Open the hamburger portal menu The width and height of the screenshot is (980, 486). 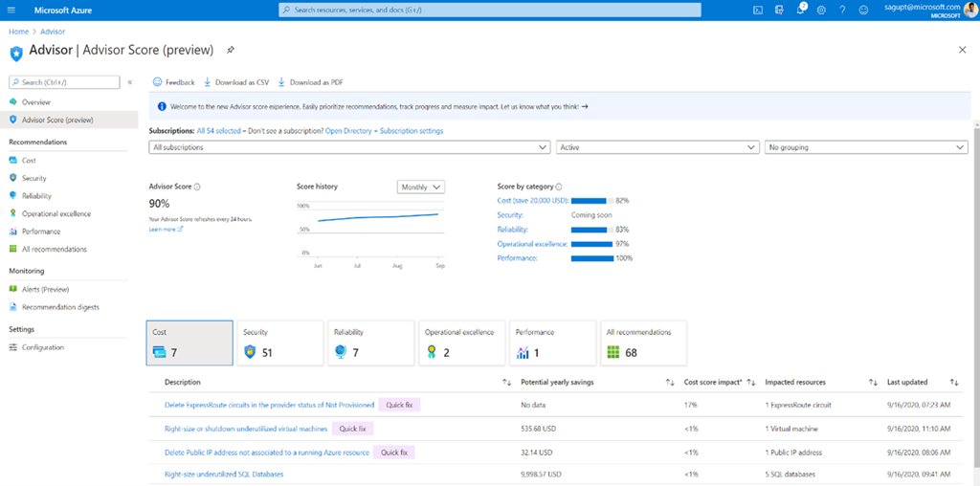pos(12,10)
